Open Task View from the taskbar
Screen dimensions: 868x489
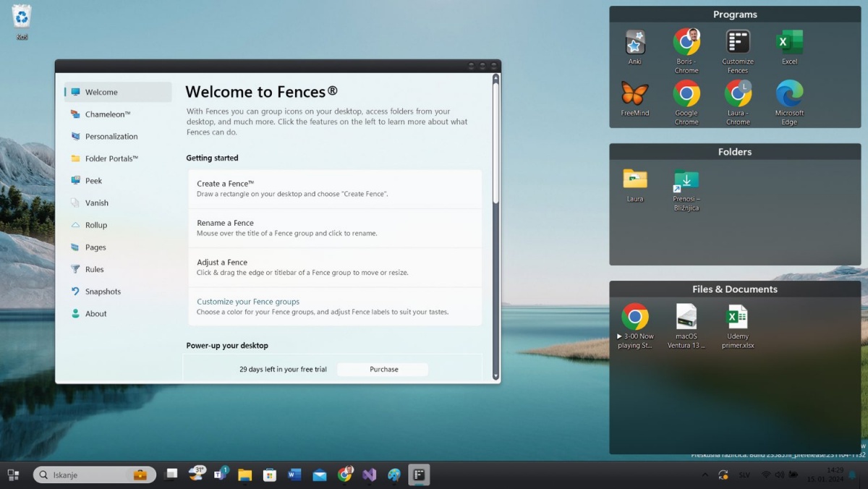pos(171,475)
